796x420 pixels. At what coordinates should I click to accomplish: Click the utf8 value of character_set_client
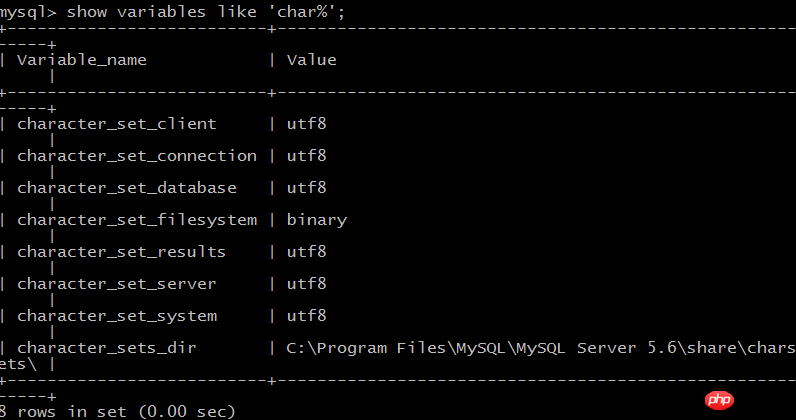307,124
